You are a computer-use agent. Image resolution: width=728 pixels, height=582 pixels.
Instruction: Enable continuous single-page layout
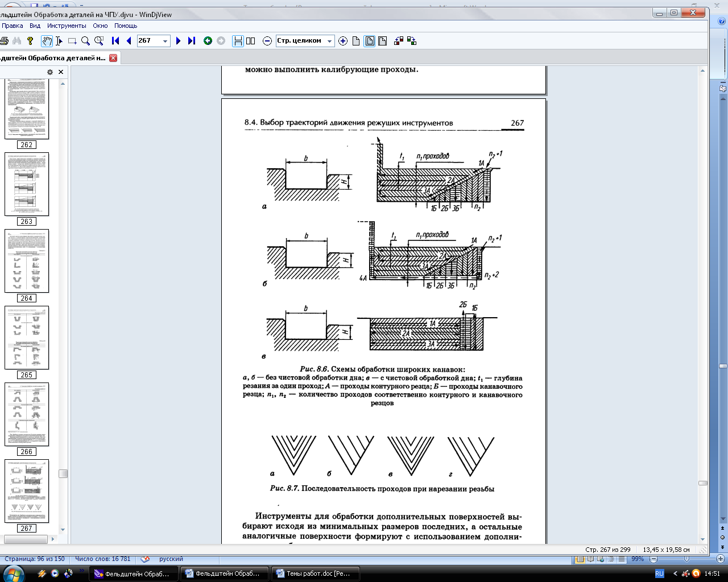(238, 41)
